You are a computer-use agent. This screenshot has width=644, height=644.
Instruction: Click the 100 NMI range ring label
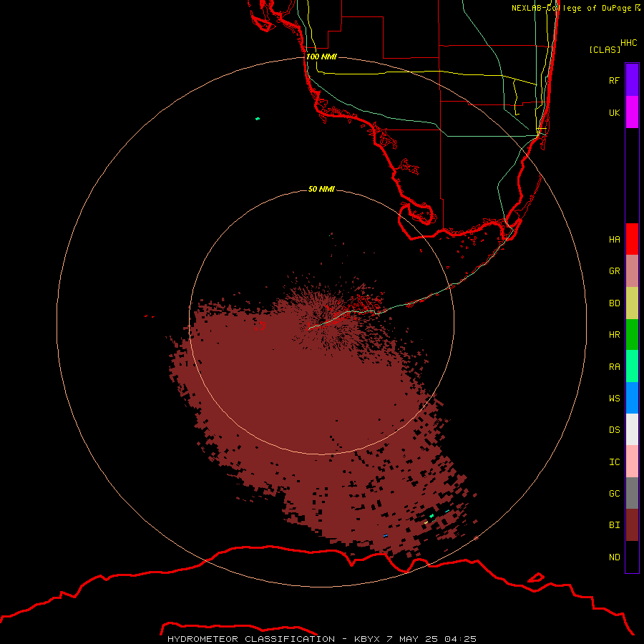click(321, 57)
